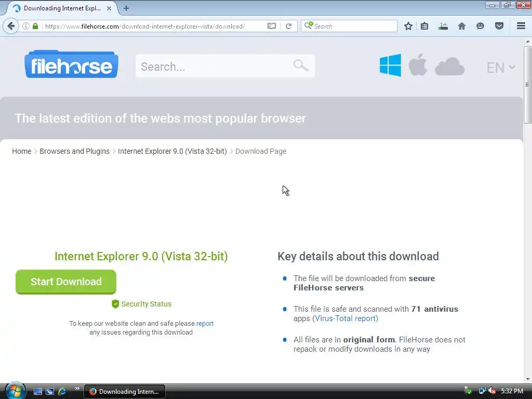Select the Downloading Internet Expl... browser tab
Viewport: 532px width, 399px height.
tap(61, 8)
